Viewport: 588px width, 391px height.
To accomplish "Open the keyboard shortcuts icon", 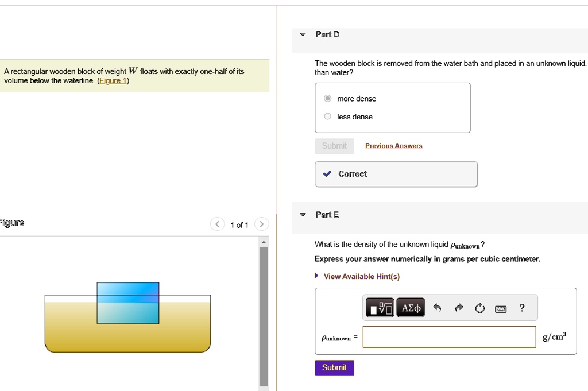I will (500, 308).
